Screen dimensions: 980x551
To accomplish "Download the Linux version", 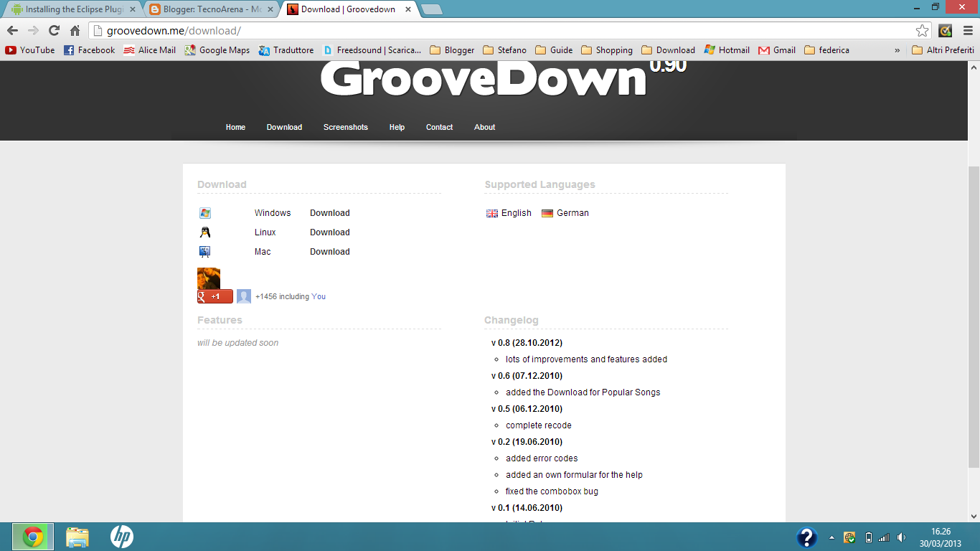I will 329,232.
